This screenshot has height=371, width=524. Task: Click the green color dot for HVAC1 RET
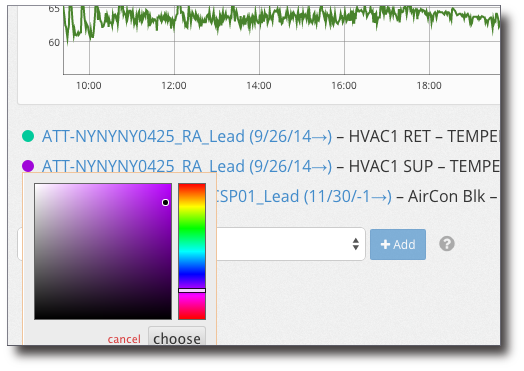coord(28,136)
